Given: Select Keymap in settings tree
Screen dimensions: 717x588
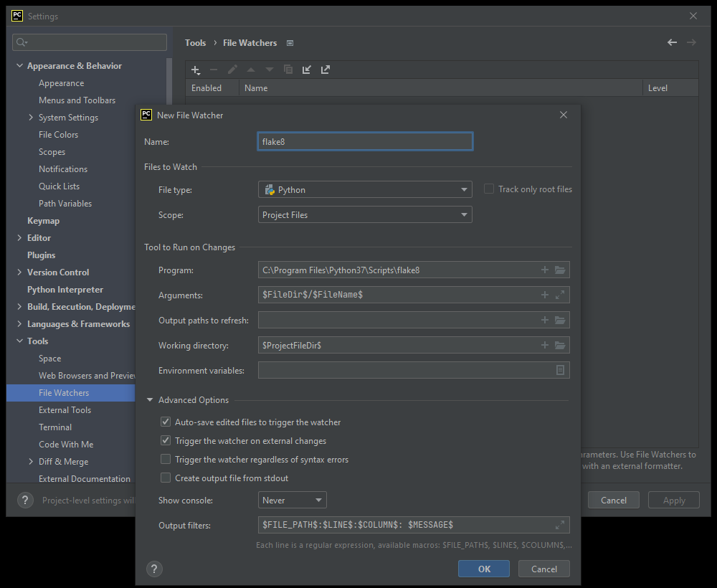Looking at the screenshot, I should (x=43, y=221).
